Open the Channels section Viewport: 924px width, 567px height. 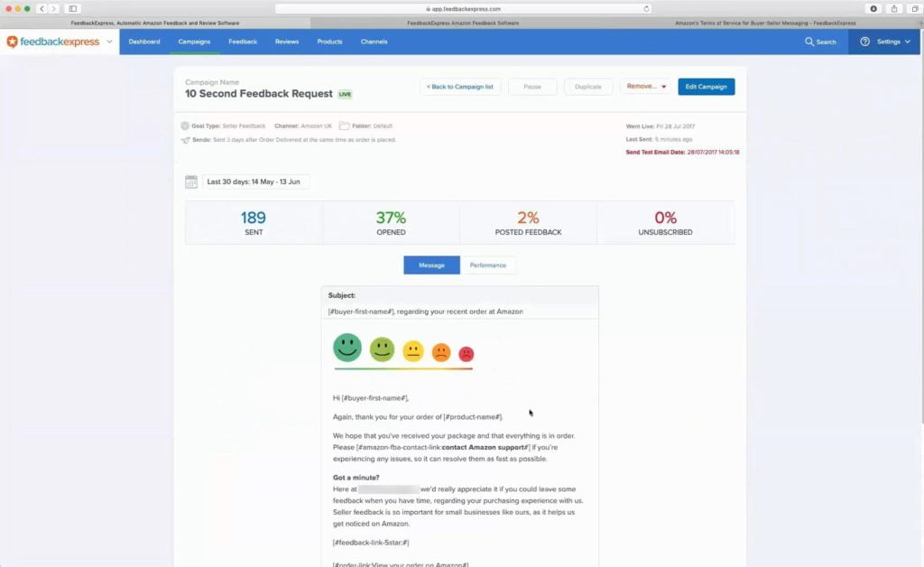pyautogui.click(x=374, y=42)
